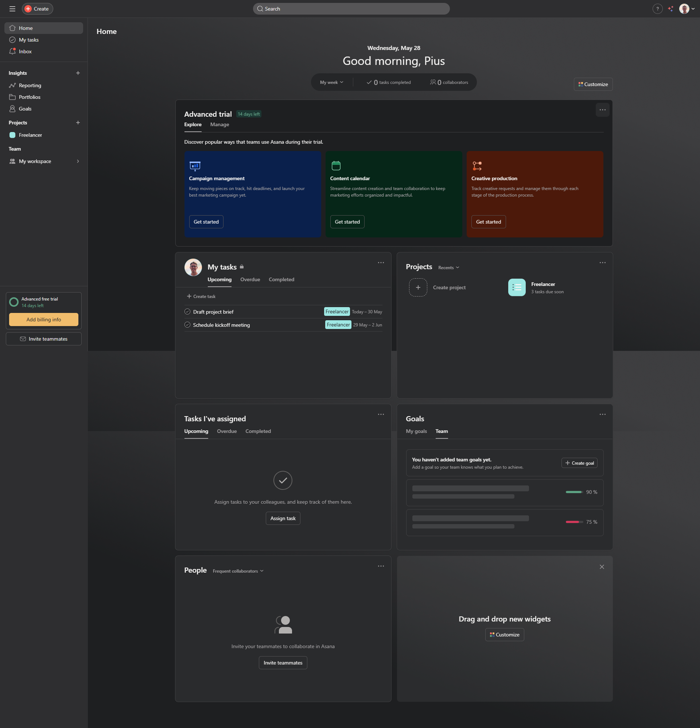Open Freelancer project in the sidebar
The width and height of the screenshot is (700, 728).
pos(43,135)
